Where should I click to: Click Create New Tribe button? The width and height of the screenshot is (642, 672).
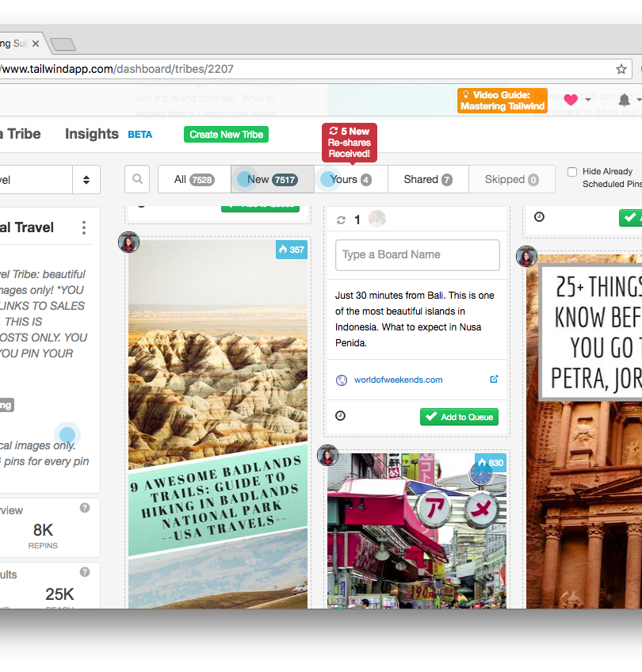click(227, 135)
